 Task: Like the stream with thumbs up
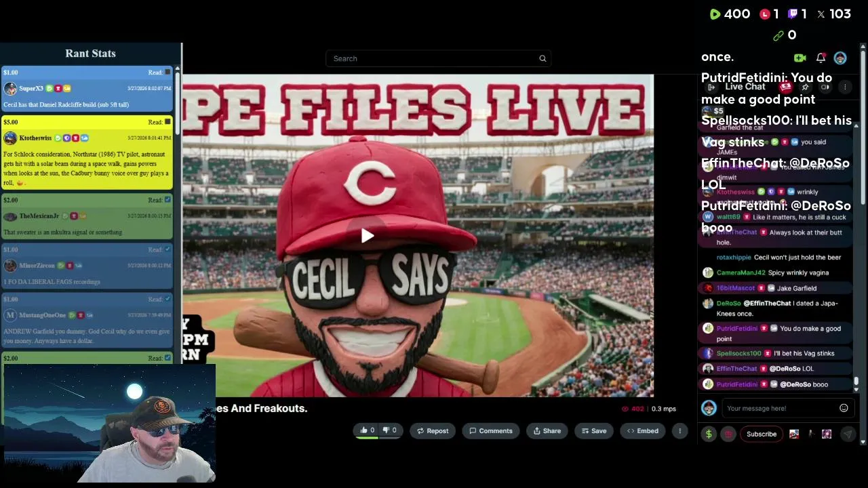[367, 430]
